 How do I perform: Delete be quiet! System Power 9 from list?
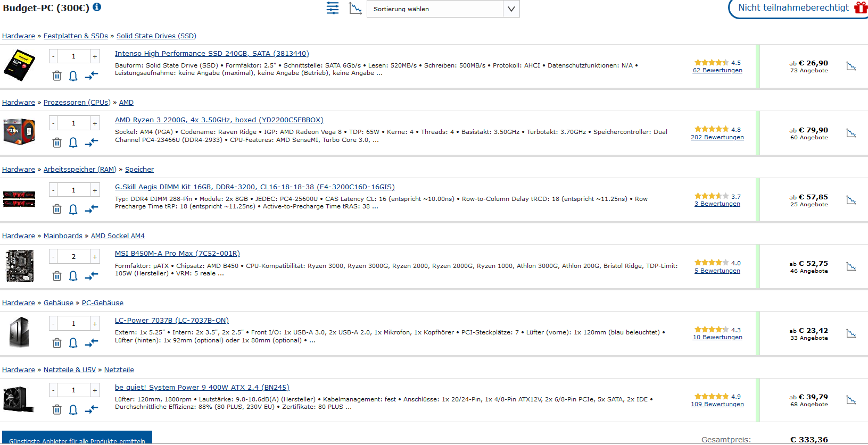(x=57, y=409)
